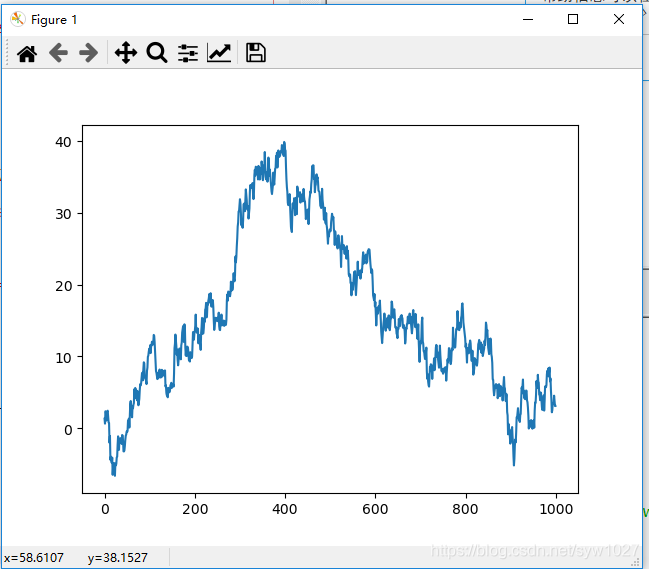Click the y-axis tick label 10

coord(63,358)
